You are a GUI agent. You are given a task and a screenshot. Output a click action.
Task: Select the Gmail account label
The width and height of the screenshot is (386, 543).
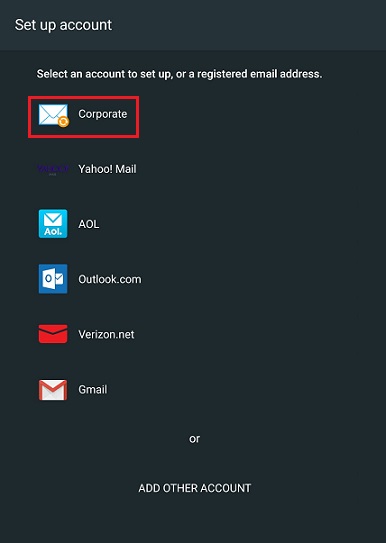tap(93, 389)
